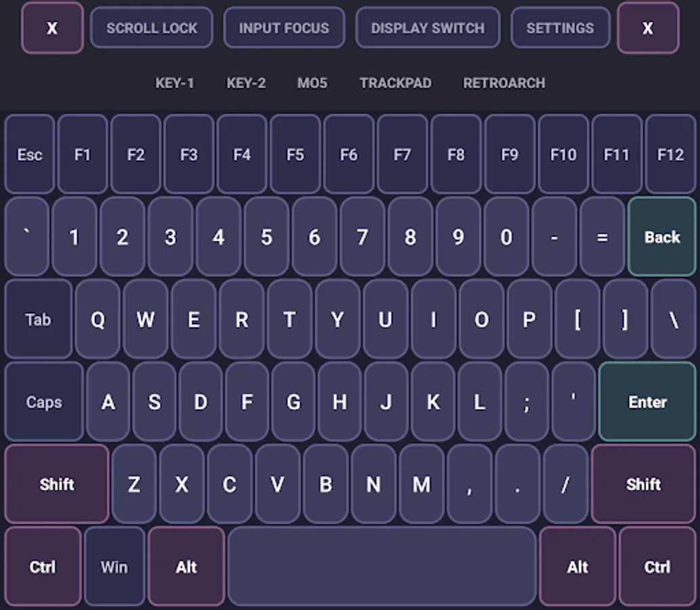Toggle Scroll Lock
Viewport: 700px width, 610px height.
(x=151, y=28)
